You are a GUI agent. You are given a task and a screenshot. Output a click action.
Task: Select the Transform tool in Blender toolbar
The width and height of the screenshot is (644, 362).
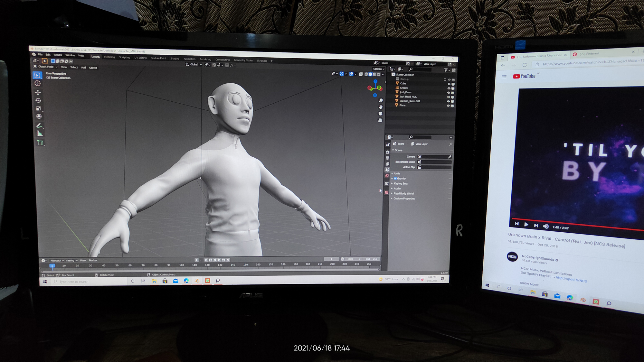coord(39,116)
